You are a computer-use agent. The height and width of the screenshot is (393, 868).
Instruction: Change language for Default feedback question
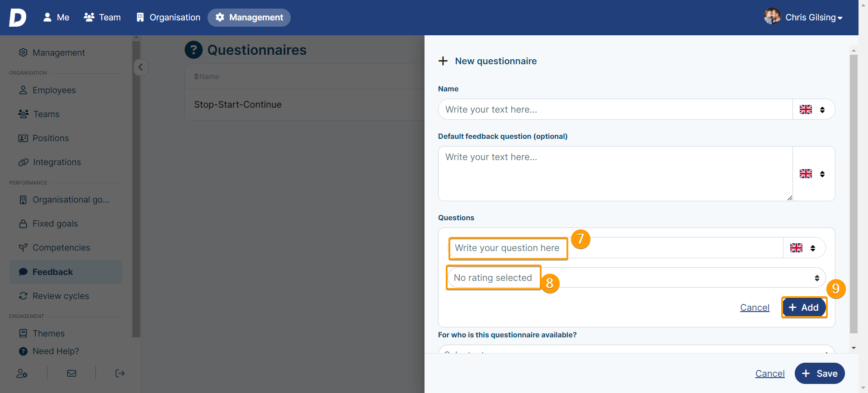[813, 174]
